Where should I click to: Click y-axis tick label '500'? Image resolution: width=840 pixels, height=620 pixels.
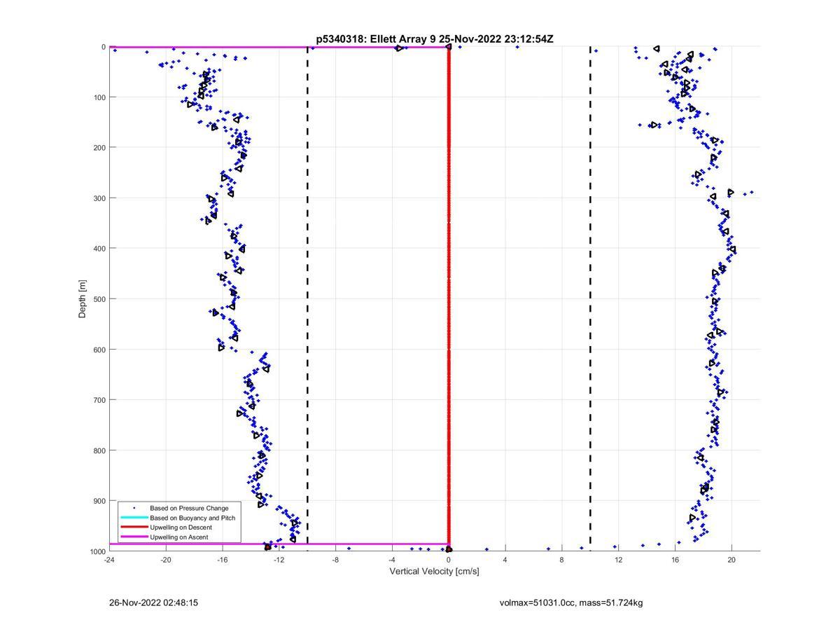[x=99, y=298]
